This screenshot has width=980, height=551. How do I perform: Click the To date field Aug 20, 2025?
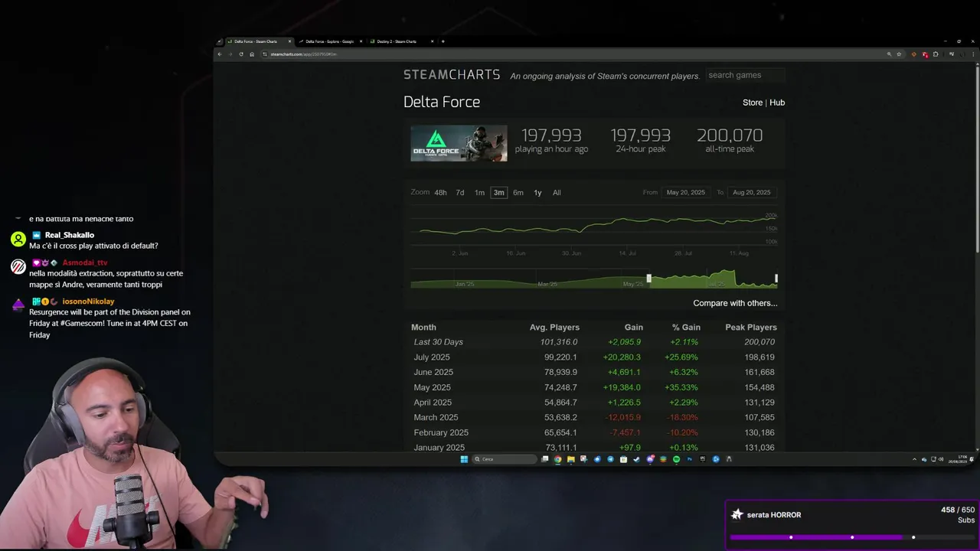(x=751, y=193)
